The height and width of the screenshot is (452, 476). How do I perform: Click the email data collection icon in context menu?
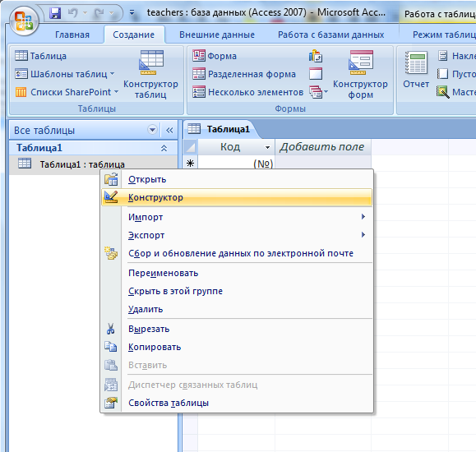(x=111, y=253)
